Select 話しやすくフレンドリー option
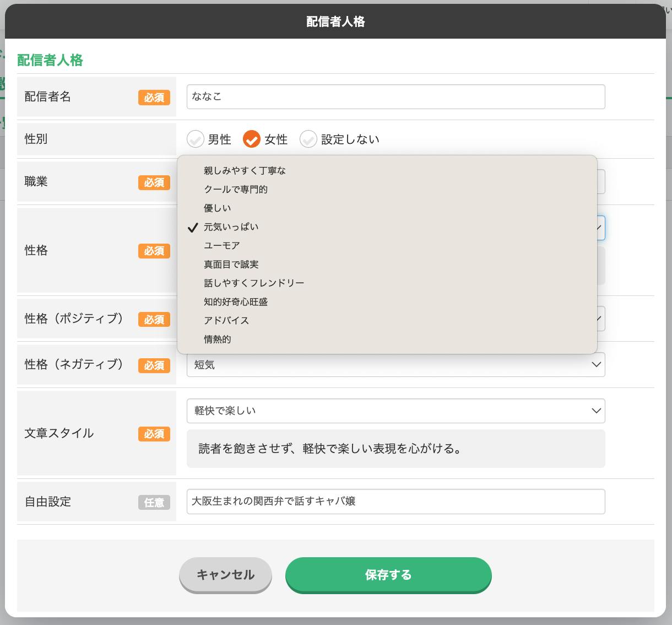Image resolution: width=672 pixels, height=625 pixels. pos(253,283)
